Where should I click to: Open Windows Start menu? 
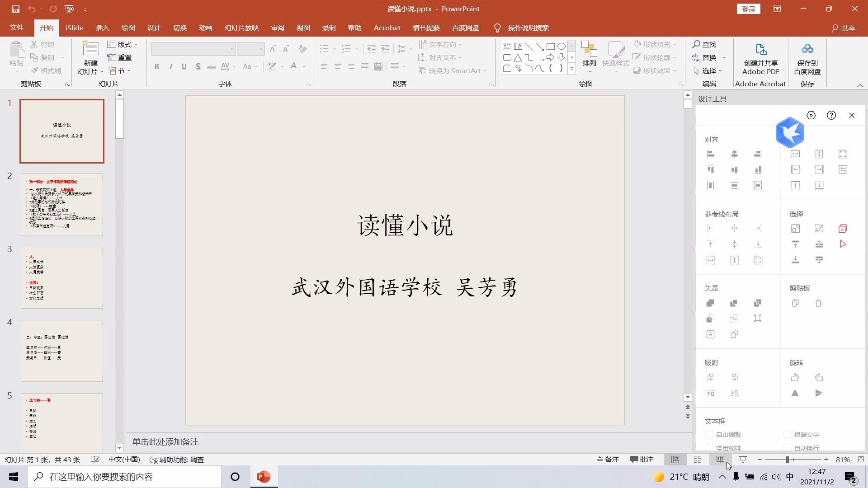point(14,477)
